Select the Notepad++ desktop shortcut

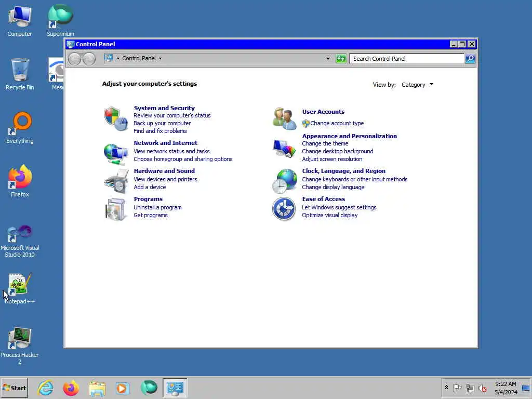point(20,289)
